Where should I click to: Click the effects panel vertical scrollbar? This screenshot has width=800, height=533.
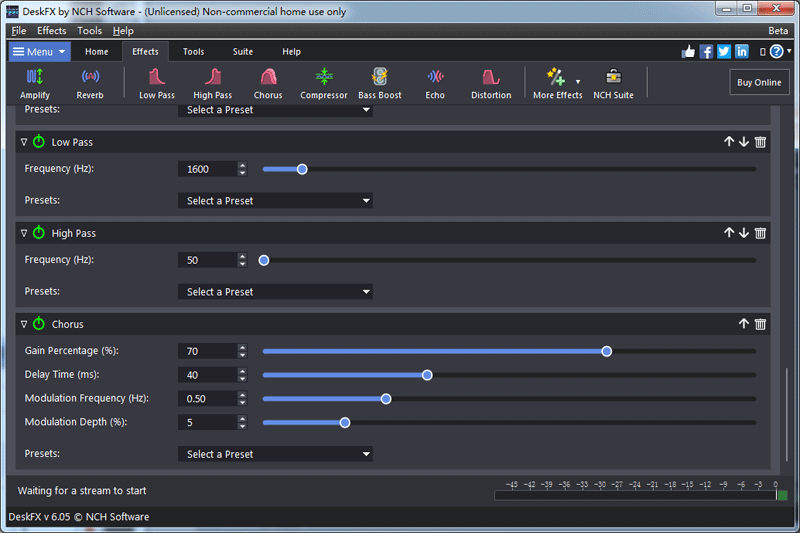click(x=786, y=414)
